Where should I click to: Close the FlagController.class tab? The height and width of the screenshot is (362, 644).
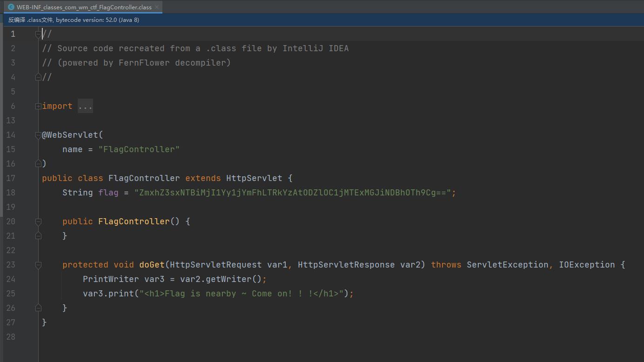[157, 7]
